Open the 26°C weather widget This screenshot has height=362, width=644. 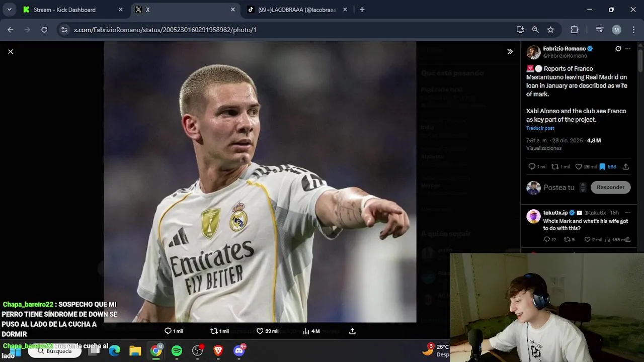[x=437, y=350]
